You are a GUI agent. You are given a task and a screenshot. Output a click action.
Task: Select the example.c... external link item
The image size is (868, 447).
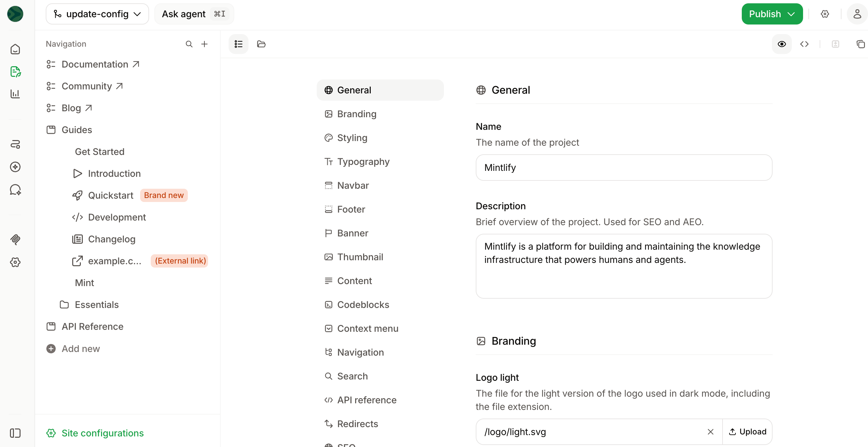coord(106,261)
